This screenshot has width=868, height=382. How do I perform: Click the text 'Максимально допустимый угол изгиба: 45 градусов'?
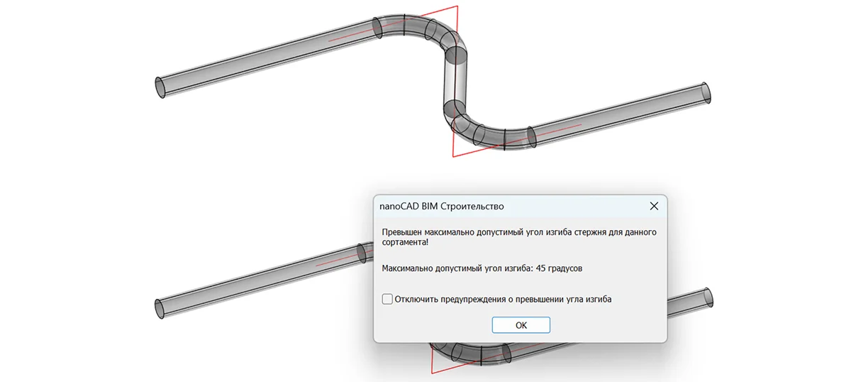coord(482,268)
